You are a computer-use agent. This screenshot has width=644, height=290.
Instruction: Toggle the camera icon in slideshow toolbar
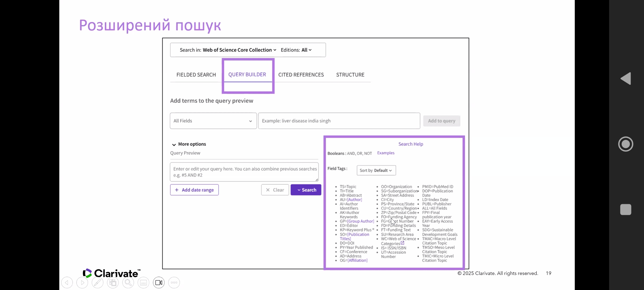click(159, 282)
